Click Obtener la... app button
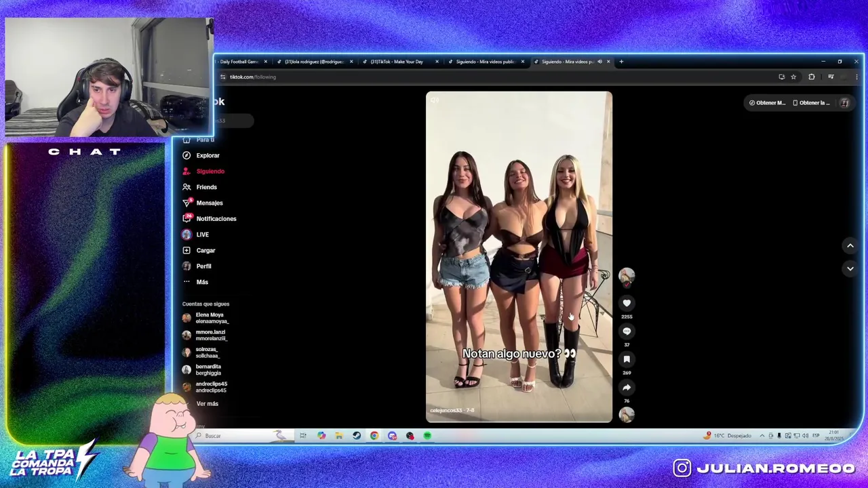 (x=811, y=103)
